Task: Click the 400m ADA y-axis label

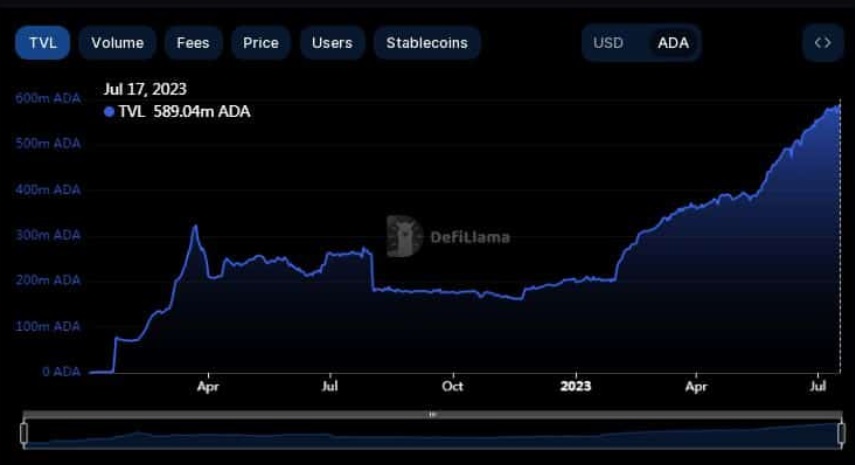Action: coord(48,190)
